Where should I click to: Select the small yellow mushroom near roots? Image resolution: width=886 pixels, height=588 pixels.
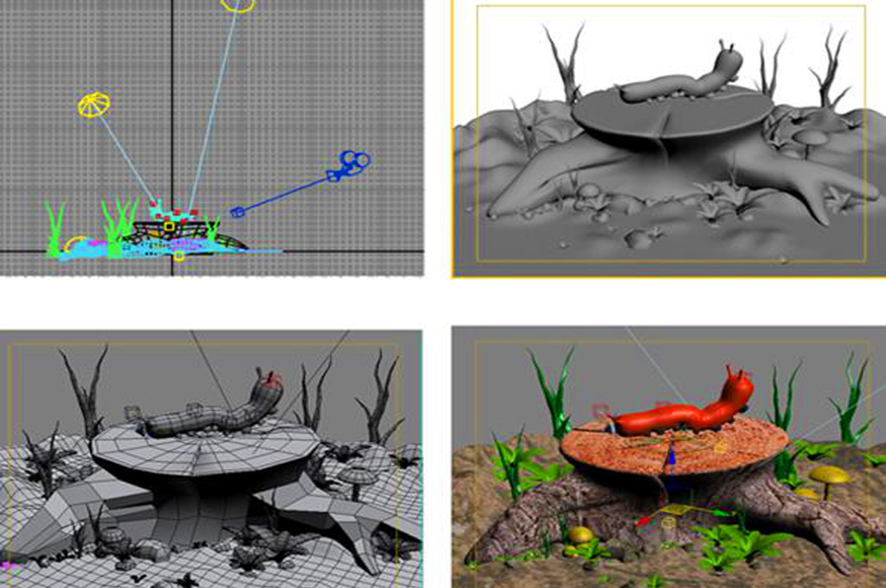click(581, 535)
